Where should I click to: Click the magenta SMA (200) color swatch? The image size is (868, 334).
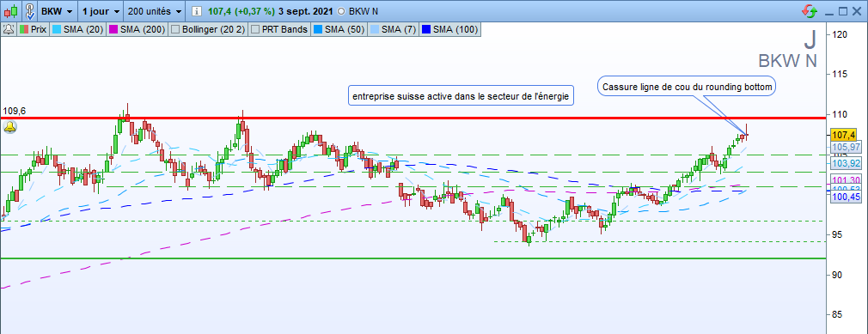[x=112, y=29]
